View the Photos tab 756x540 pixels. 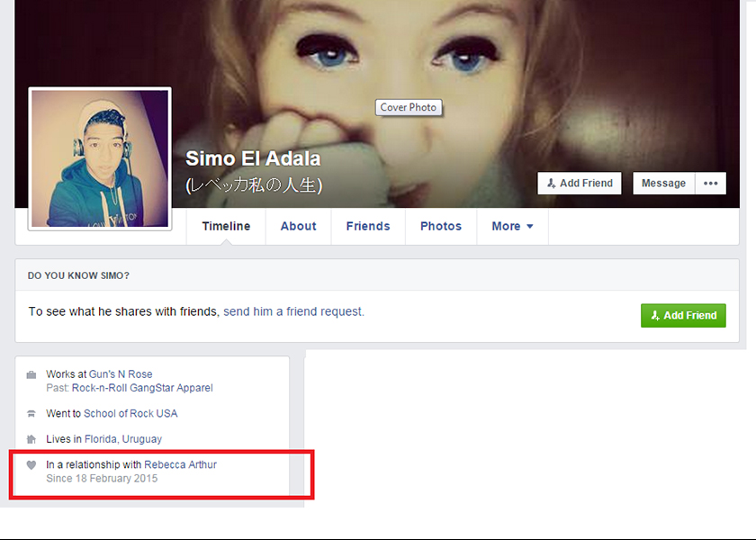[x=440, y=227]
